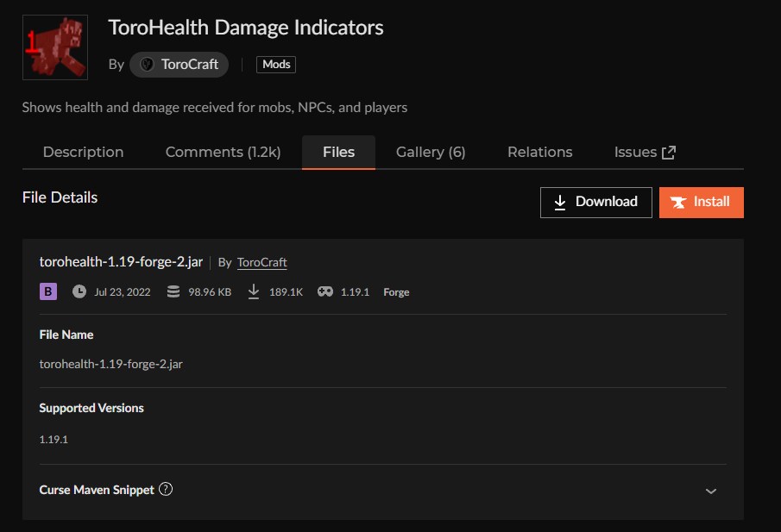This screenshot has width=781, height=532.
Task: Select the Files tab
Action: tap(338, 153)
